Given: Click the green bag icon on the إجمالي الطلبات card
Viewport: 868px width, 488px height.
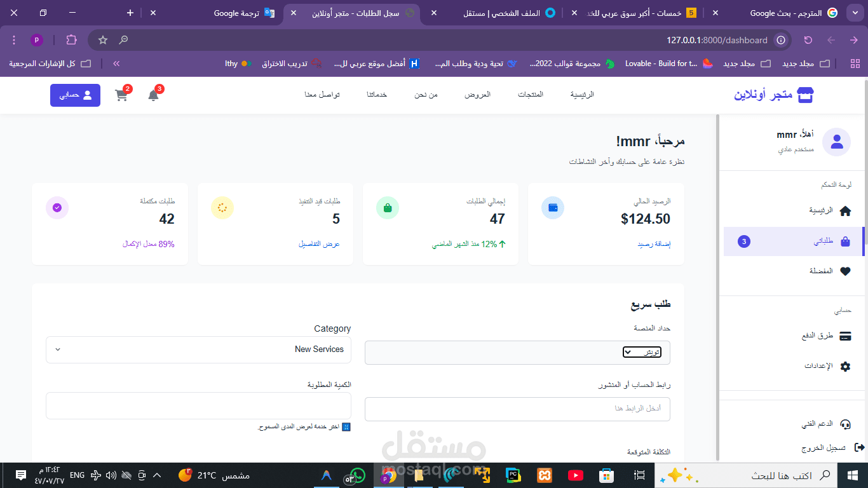Looking at the screenshot, I should coord(388,208).
